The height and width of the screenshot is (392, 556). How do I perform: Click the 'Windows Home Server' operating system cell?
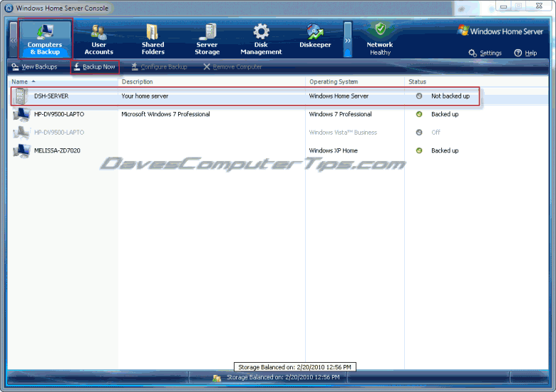339,96
